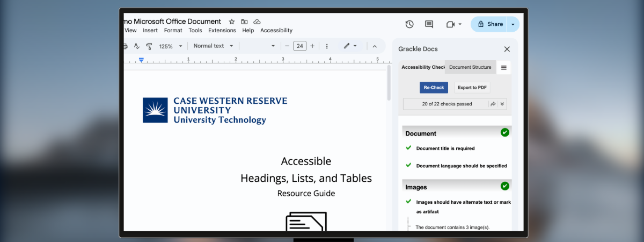Image resolution: width=644 pixels, height=242 pixels.
Task: Click the document title in header
Action: point(172,21)
